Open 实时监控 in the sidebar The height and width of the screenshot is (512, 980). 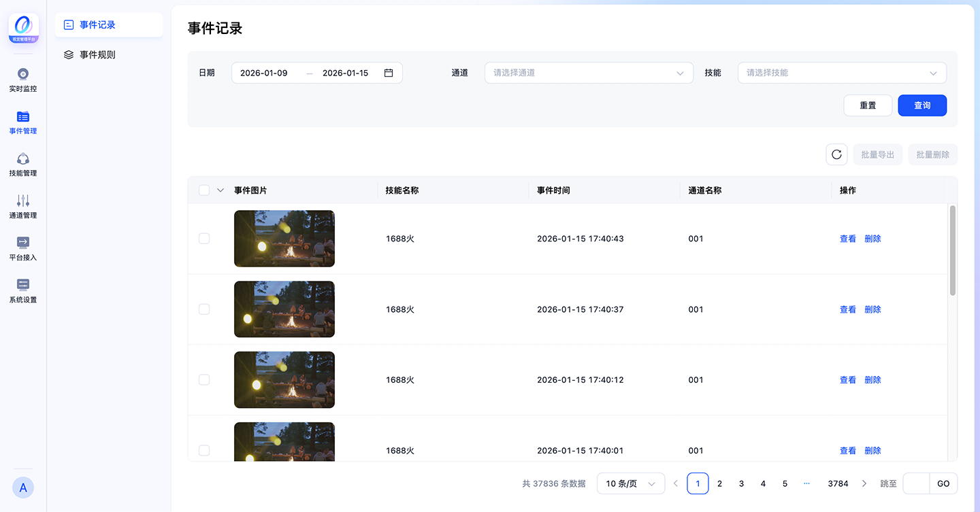coord(23,80)
